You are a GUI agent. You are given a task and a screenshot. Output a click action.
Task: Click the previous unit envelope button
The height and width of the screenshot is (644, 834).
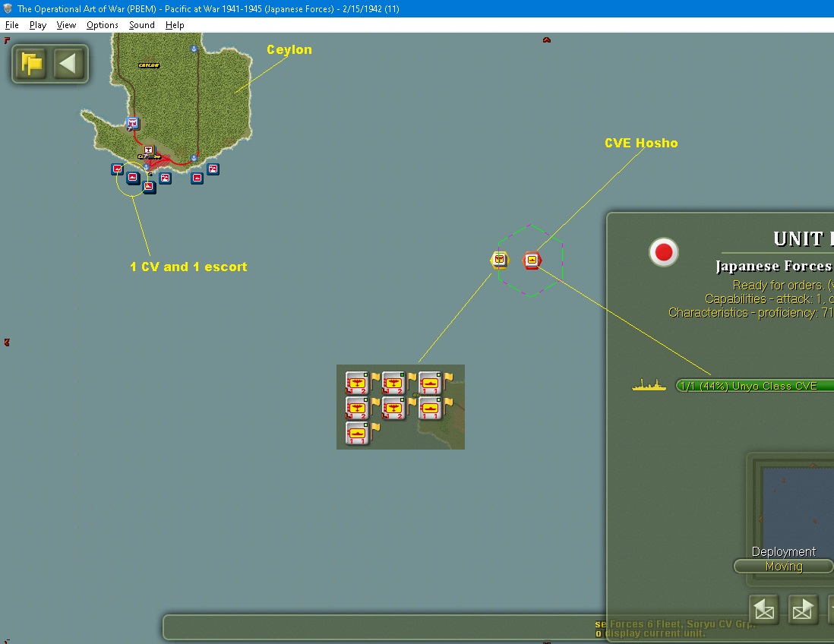coord(764,609)
